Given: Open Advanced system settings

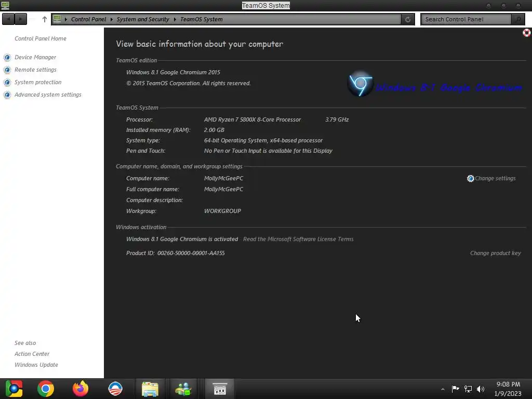Looking at the screenshot, I should [48, 95].
